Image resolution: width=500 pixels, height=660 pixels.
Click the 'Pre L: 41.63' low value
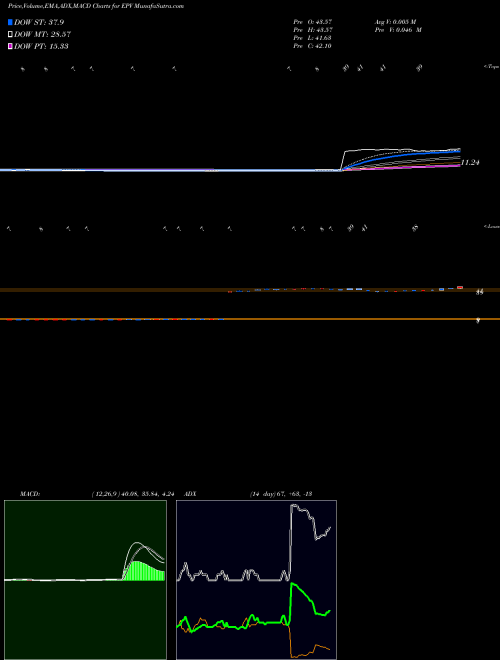pyautogui.click(x=313, y=38)
